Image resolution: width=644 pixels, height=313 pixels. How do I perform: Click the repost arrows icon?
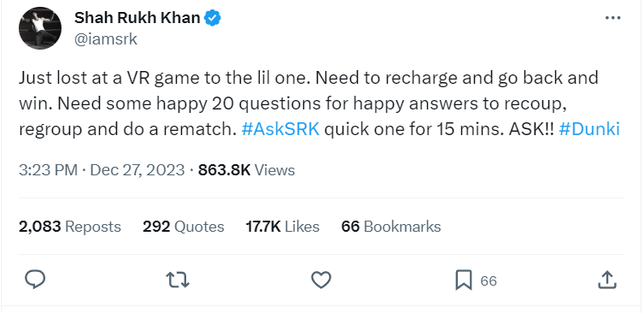(178, 281)
